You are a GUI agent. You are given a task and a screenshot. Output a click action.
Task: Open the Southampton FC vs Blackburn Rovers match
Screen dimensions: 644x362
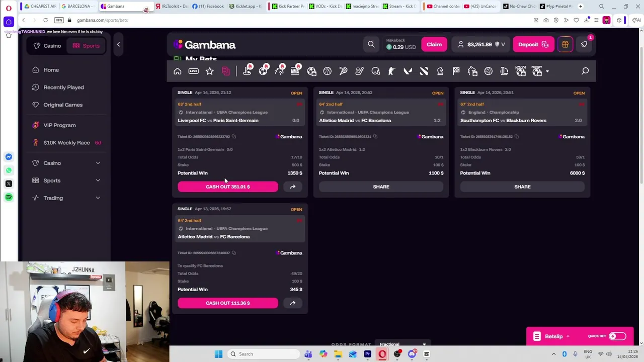[503, 121]
